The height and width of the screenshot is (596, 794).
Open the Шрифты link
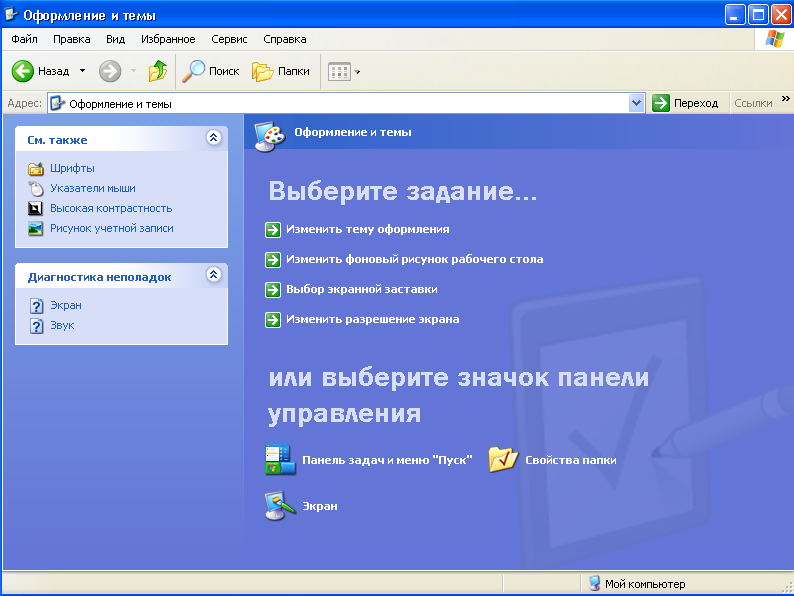(x=72, y=168)
